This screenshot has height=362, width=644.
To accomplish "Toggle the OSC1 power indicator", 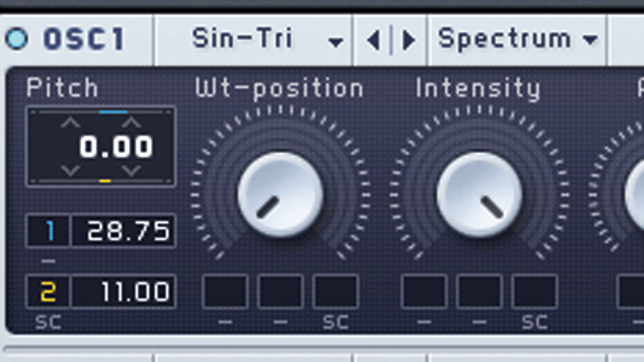I will [17, 39].
